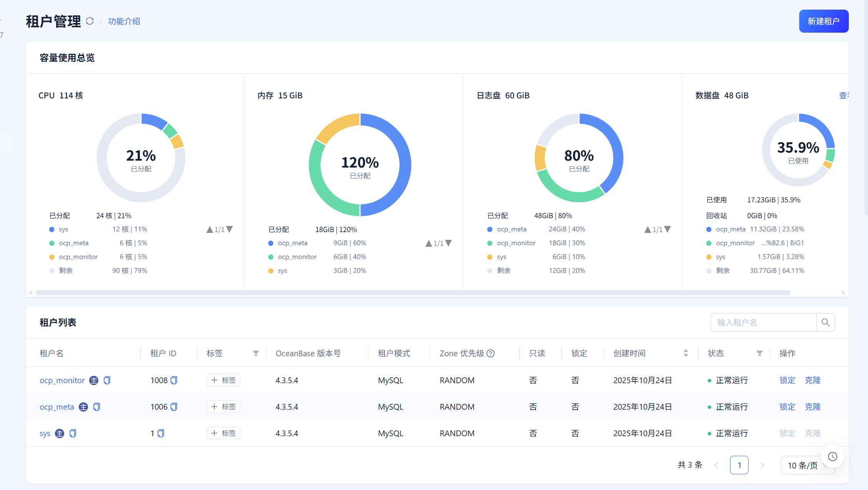
Task: Copy the ocp_monitor tenant name
Action: [x=107, y=380]
